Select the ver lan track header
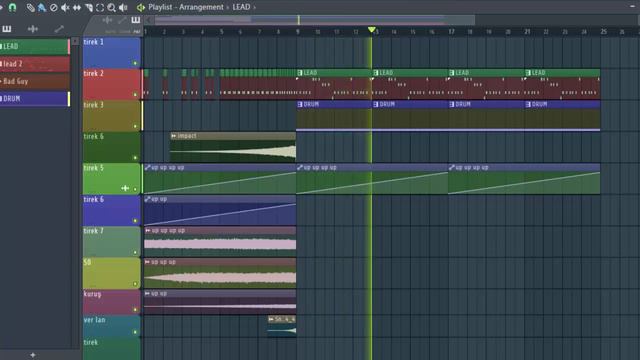Image resolution: width=640 pixels, height=360 pixels. [111, 326]
